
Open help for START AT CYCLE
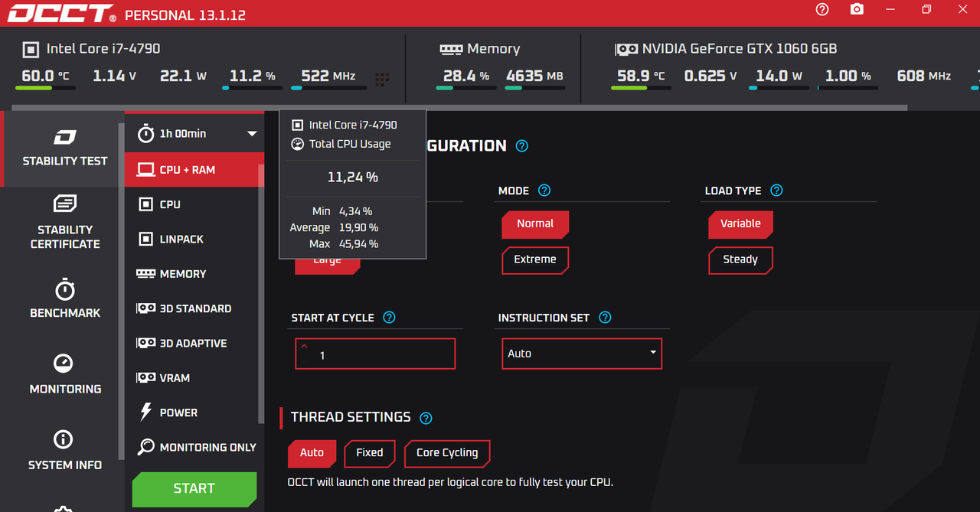389,318
